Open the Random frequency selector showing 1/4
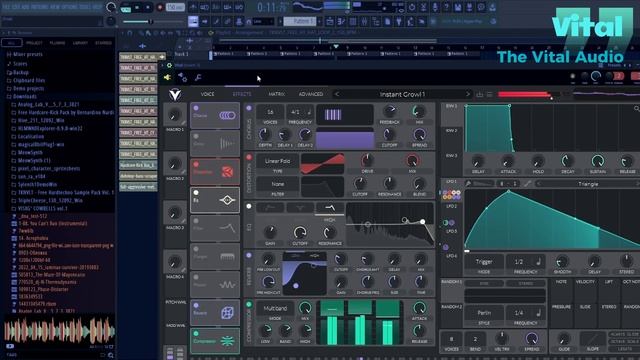Screen dimensions: 640x360 pos(525,313)
